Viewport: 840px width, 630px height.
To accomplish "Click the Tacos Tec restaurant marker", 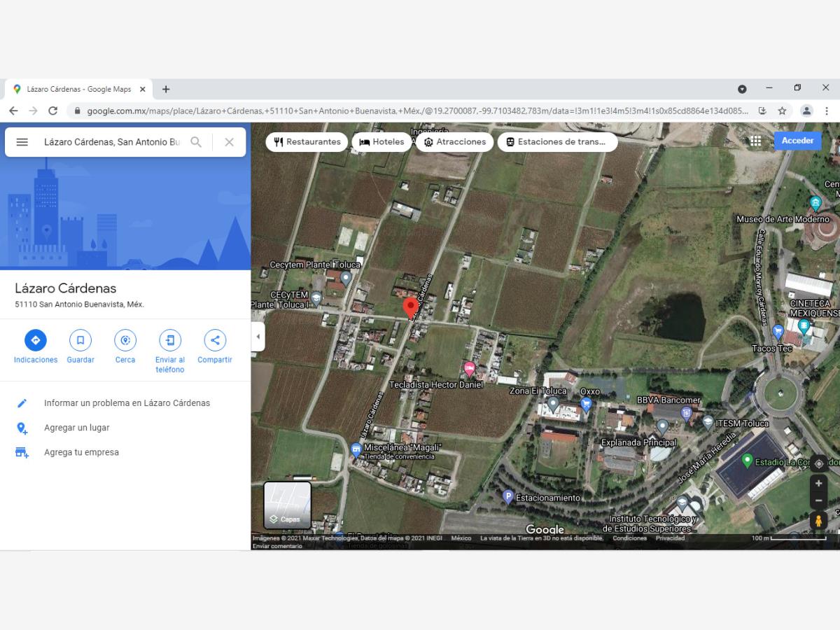I will coord(778,331).
